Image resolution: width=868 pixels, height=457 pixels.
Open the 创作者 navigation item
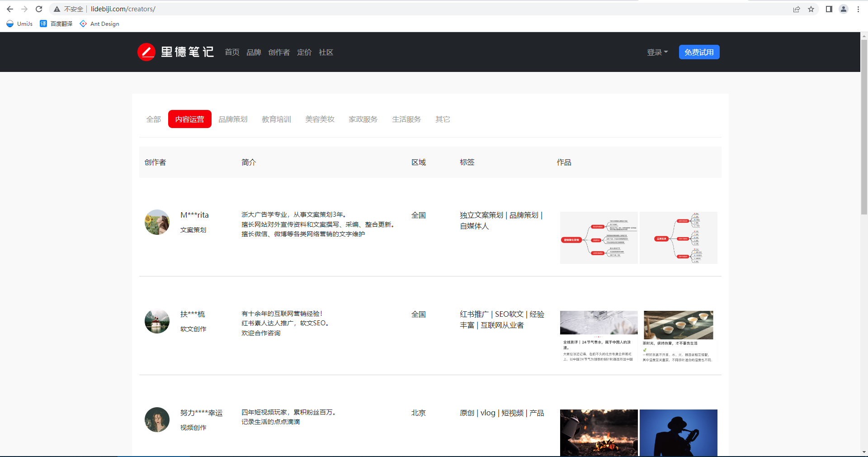click(x=279, y=52)
